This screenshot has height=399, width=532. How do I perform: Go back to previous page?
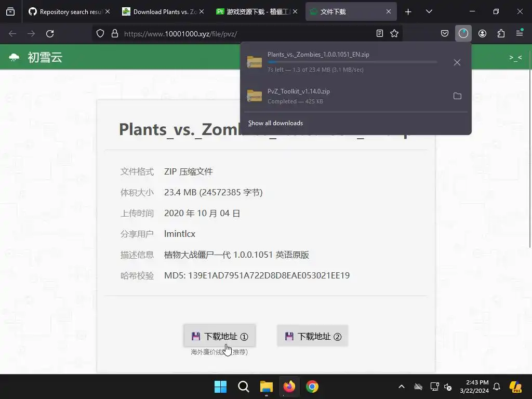(x=12, y=34)
